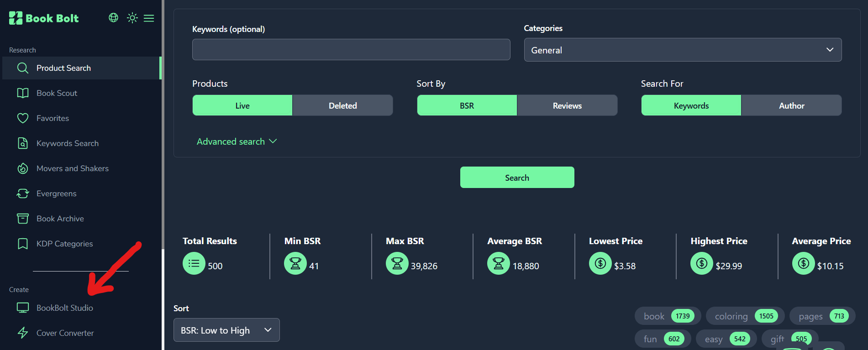Navigate to Keywords Search
Image resolution: width=868 pixels, height=350 pixels.
(82, 143)
